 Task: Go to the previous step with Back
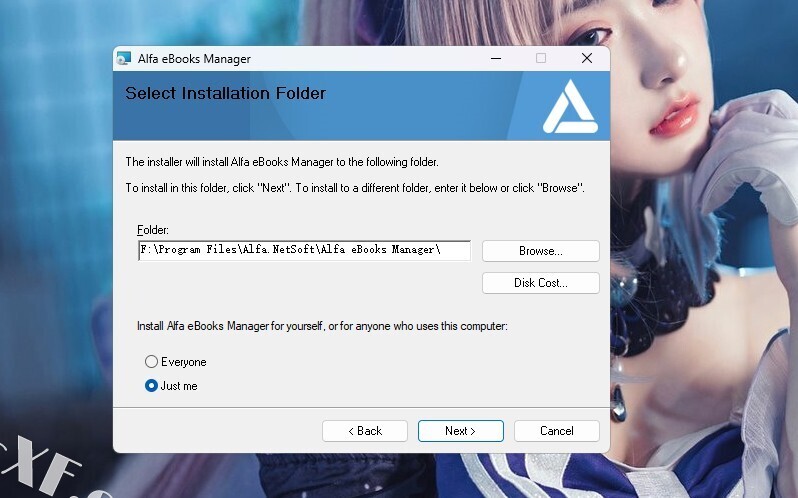[364, 431]
